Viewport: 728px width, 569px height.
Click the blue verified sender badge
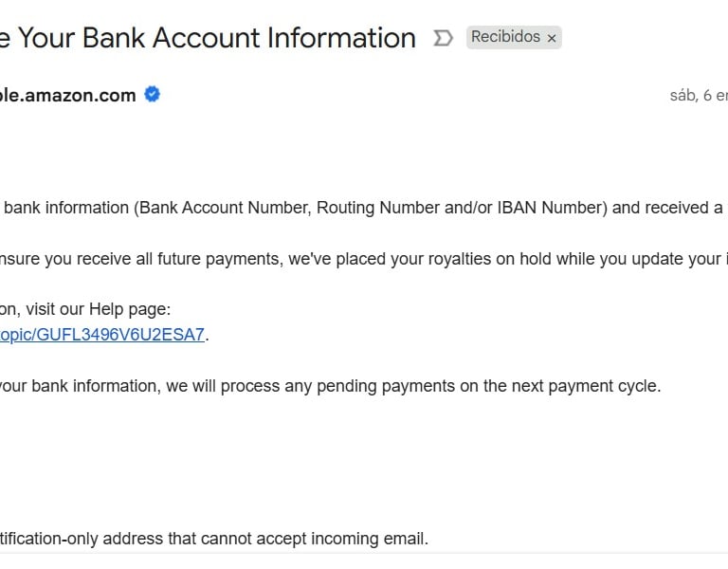[152, 94]
